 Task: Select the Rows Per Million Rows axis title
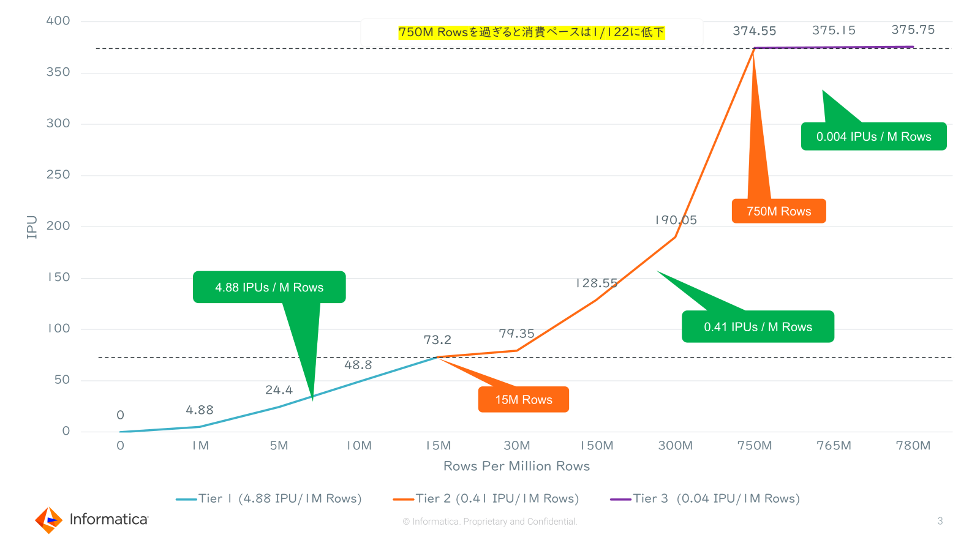516,467
